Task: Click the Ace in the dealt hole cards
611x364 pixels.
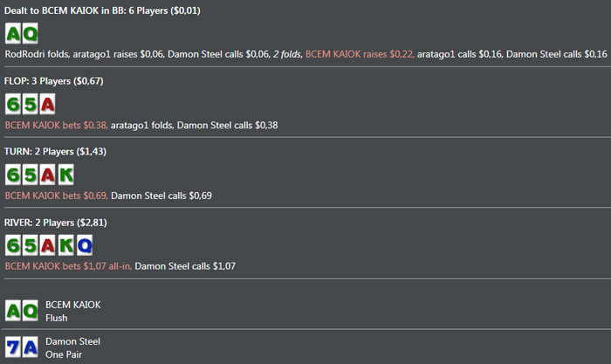Action: coord(13,34)
